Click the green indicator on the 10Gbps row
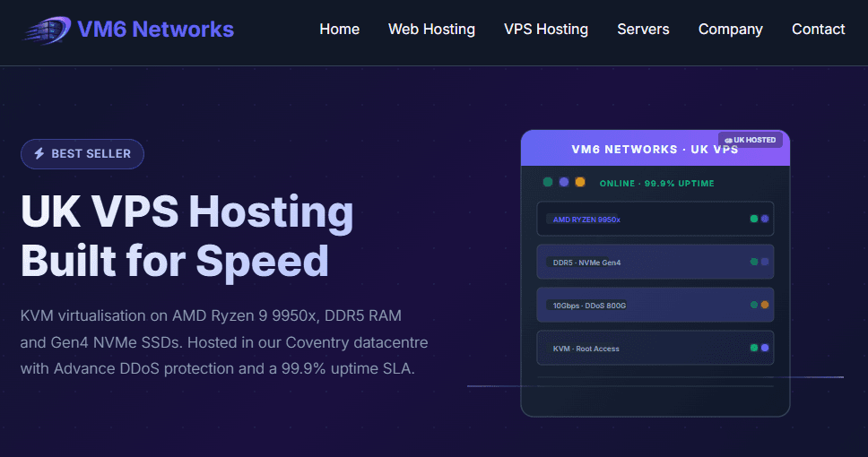 [754, 305]
